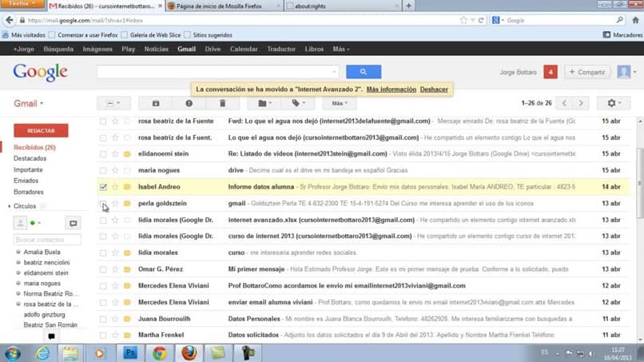Open Photoshop from the Windows taskbar
The width and height of the screenshot is (644, 362).
click(x=129, y=353)
